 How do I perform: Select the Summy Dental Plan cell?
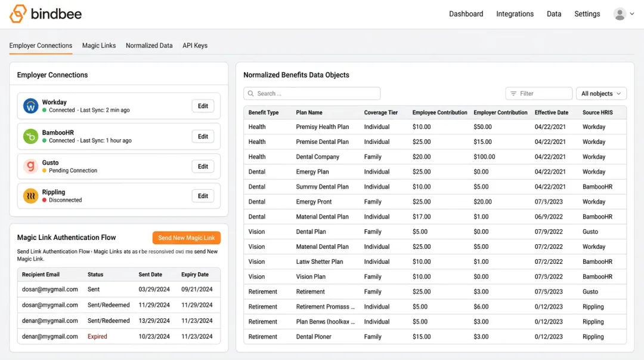pos(322,187)
